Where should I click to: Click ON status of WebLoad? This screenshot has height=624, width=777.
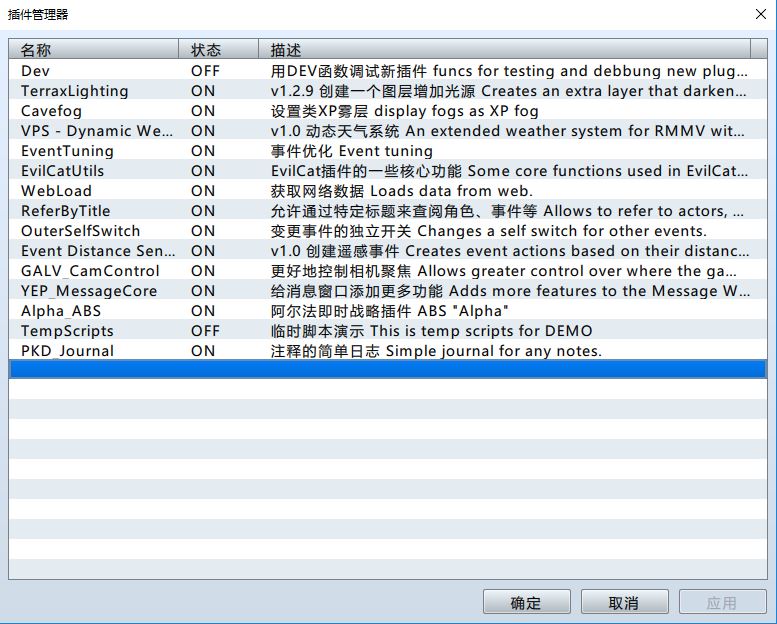[203, 191]
